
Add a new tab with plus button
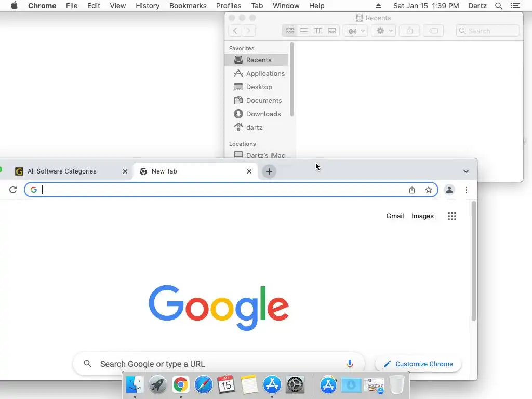click(269, 171)
